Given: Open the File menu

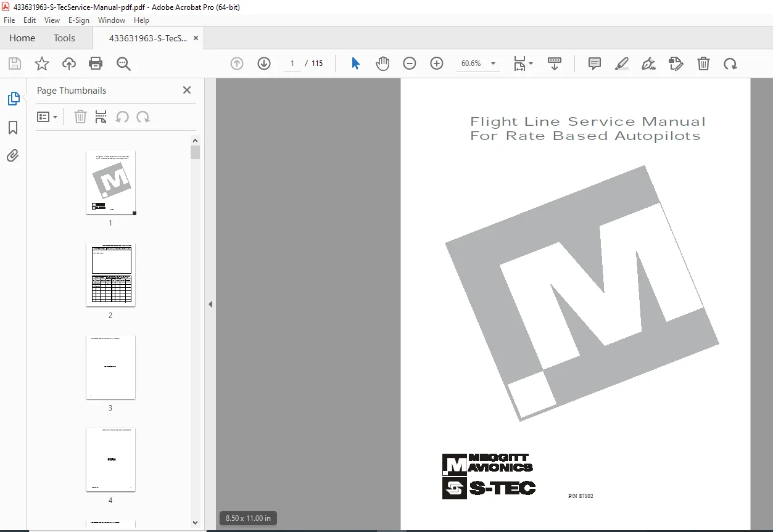Looking at the screenshot, I should 9,20.
